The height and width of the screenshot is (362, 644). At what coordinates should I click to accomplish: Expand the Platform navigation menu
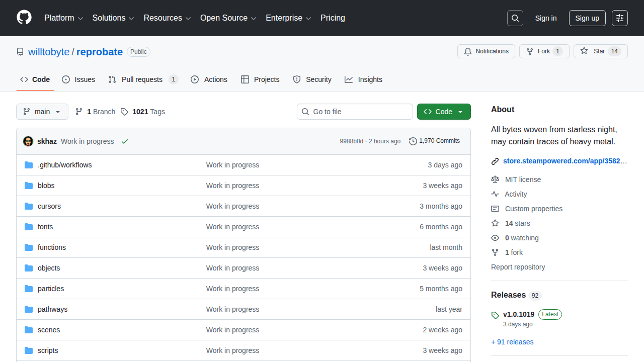point(63,18)
